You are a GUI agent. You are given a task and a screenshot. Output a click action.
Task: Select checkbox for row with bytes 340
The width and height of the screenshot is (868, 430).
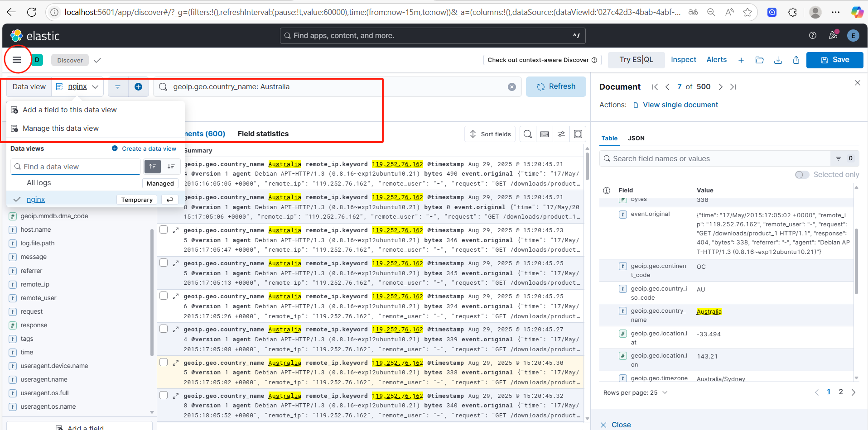point(164,396)
